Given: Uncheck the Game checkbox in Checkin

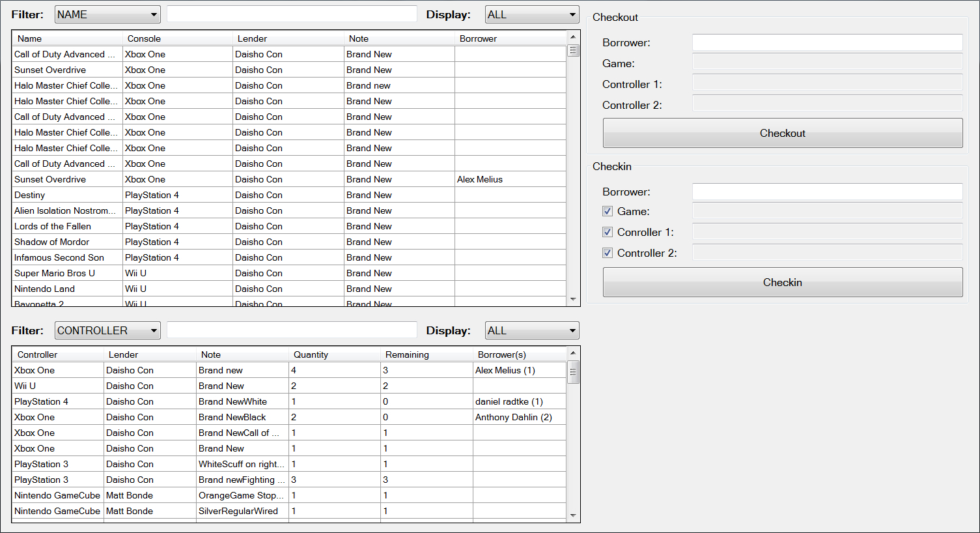Looking at the screenshot, I should 608,211.
